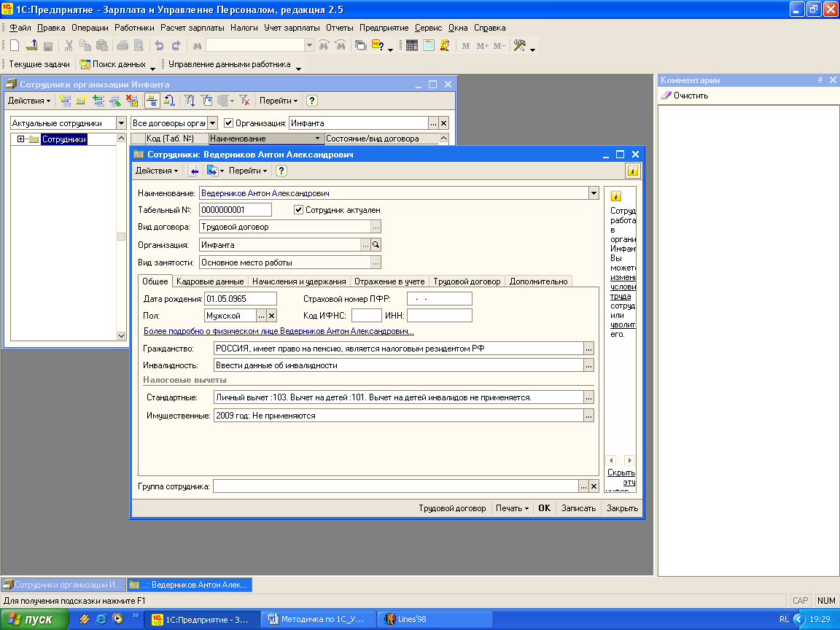Open Организация lookup magnifier button
This screenshot has height=630, width=840.
(376, 245)
